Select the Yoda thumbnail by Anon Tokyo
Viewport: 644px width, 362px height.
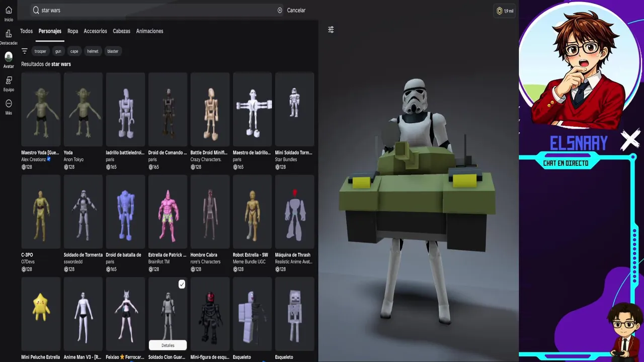(83, 110)
